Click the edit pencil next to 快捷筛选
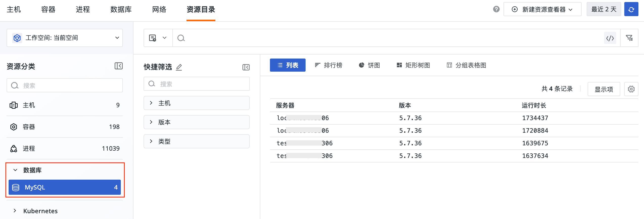The width and height of the screenshot is (644, 219). click(x=179, y=67)
